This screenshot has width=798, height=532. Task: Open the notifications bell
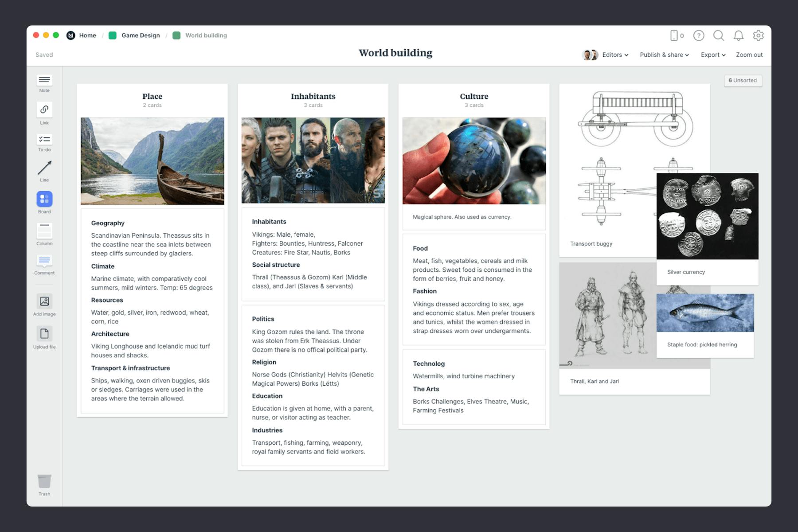click(x=739, y=36)
